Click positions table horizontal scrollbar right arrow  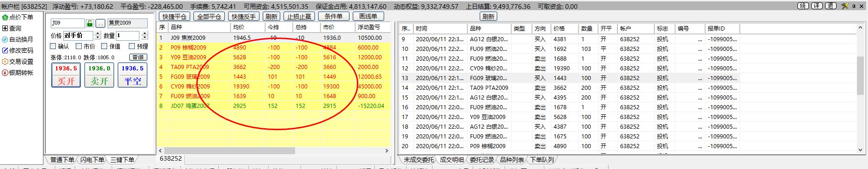[x=387, y=151]
